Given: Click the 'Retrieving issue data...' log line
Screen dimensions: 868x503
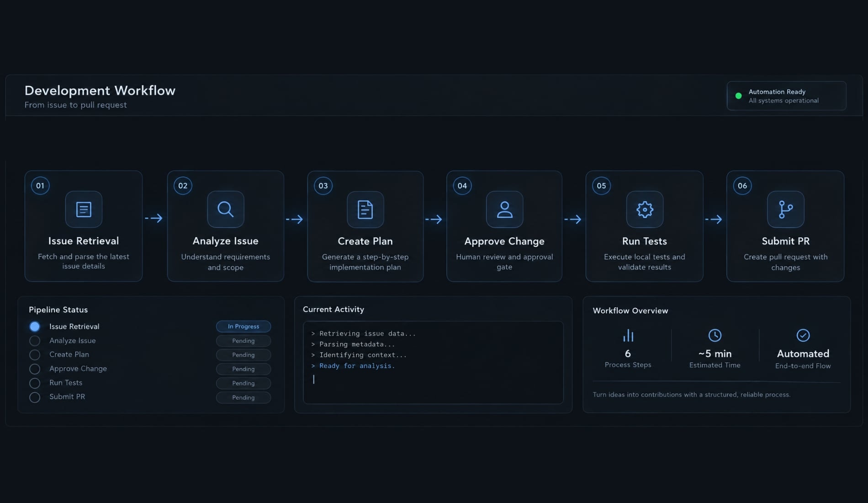Looking at the screenshot, I should point(363,333).
